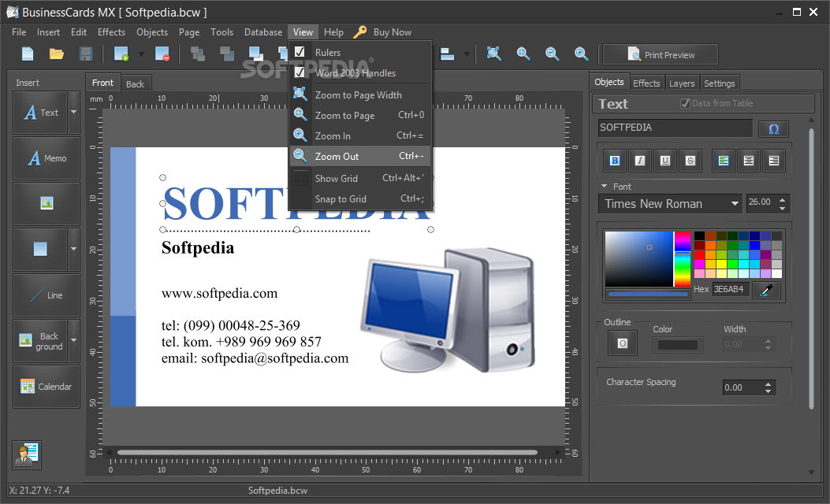Select Snap to Grid menu item
Screen dimensions: 830x504
click(x=360, y=199)
